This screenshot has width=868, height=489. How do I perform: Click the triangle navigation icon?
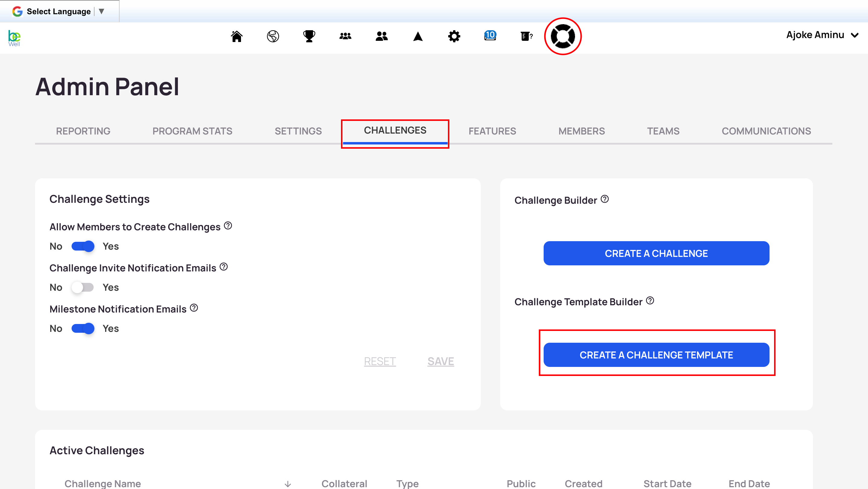tap(418, 36)
